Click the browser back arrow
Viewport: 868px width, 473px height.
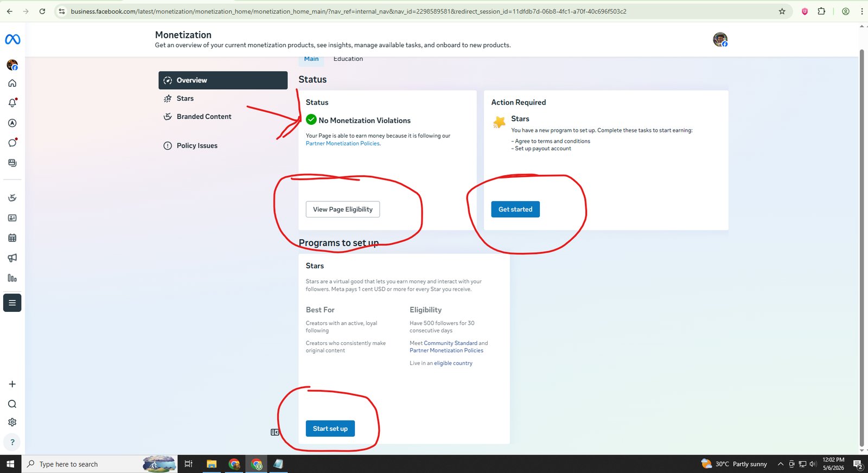pyautogui.click(x=10, y=11)
